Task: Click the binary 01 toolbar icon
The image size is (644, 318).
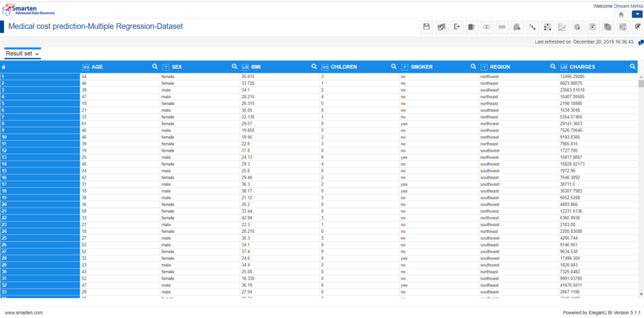Action: click(623, 26)
